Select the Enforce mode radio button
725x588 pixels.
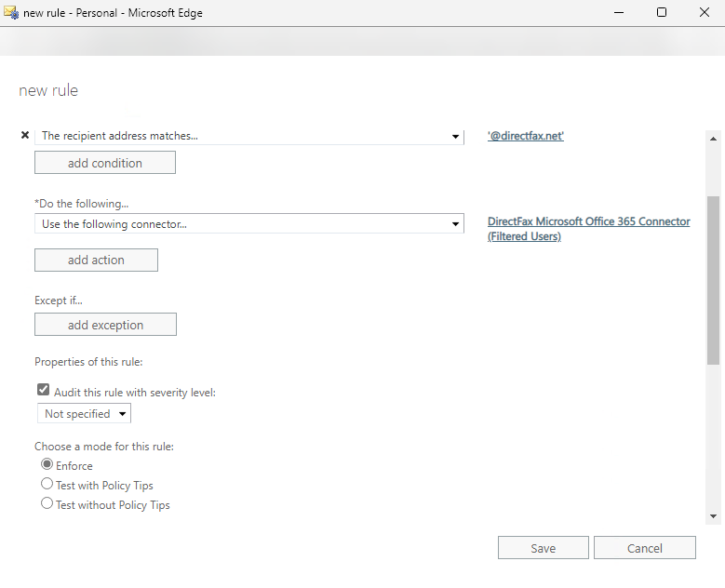47,465
